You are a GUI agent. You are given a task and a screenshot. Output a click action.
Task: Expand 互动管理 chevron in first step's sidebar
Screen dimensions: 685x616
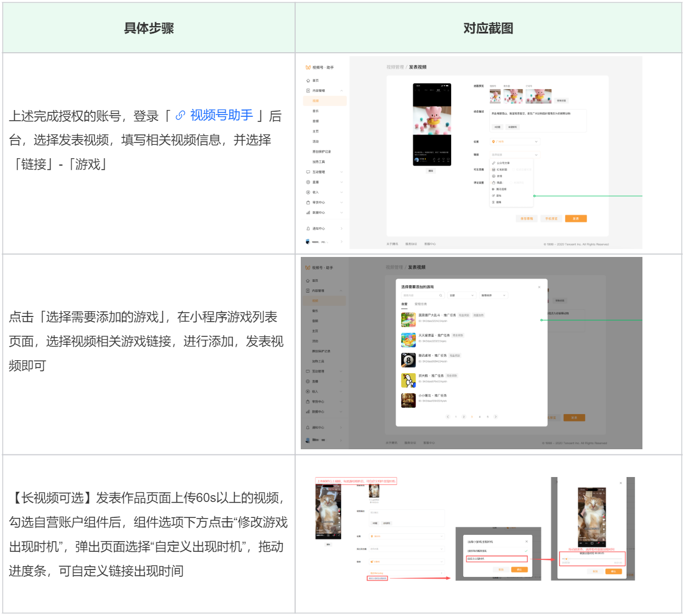point(342,172)
